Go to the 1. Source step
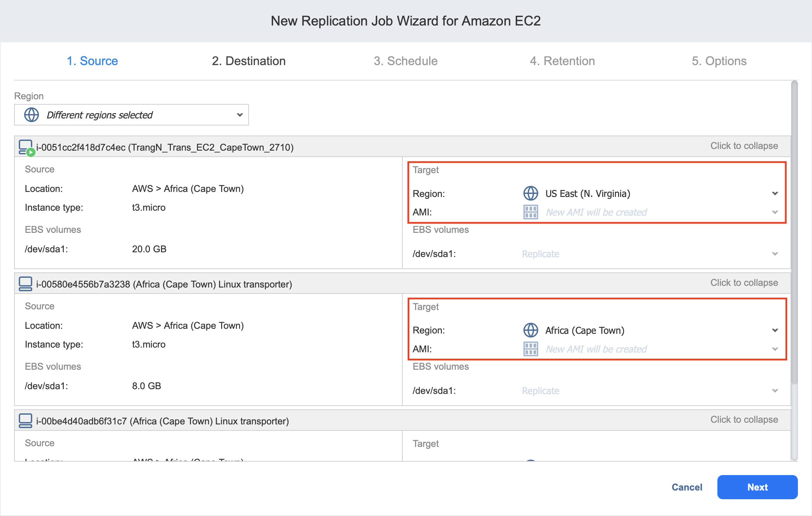 coord(92,61)
